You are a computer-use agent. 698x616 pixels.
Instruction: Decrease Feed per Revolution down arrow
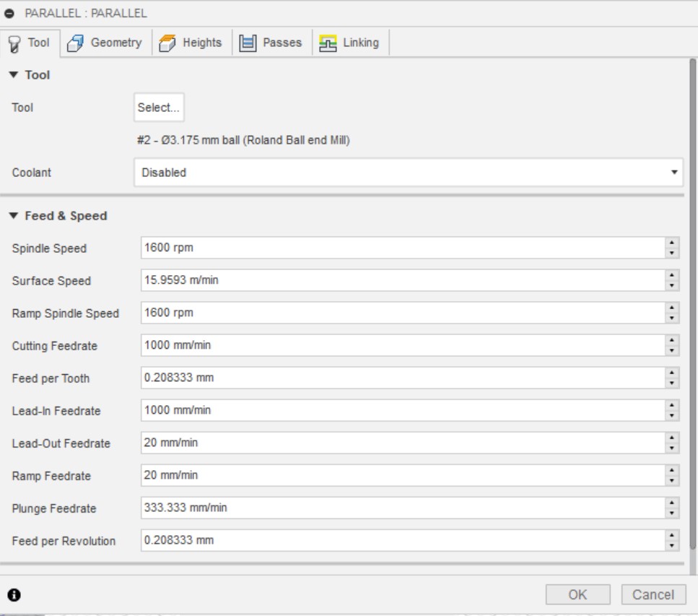coord(672,546)
